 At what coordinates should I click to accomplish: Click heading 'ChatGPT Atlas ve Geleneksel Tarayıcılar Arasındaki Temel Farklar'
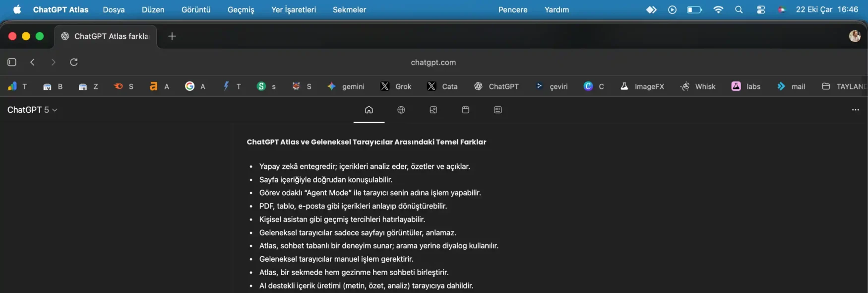(x=367, y=142)
